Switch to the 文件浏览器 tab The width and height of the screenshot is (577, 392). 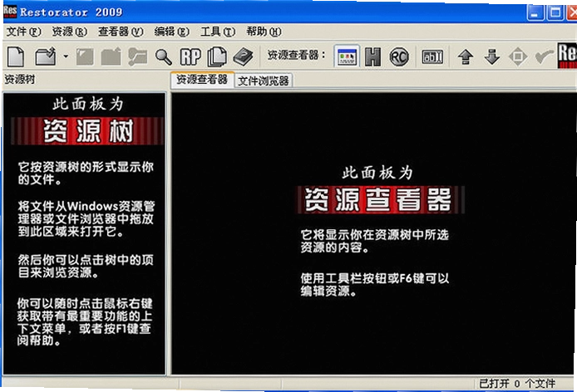tap(263, 81)
